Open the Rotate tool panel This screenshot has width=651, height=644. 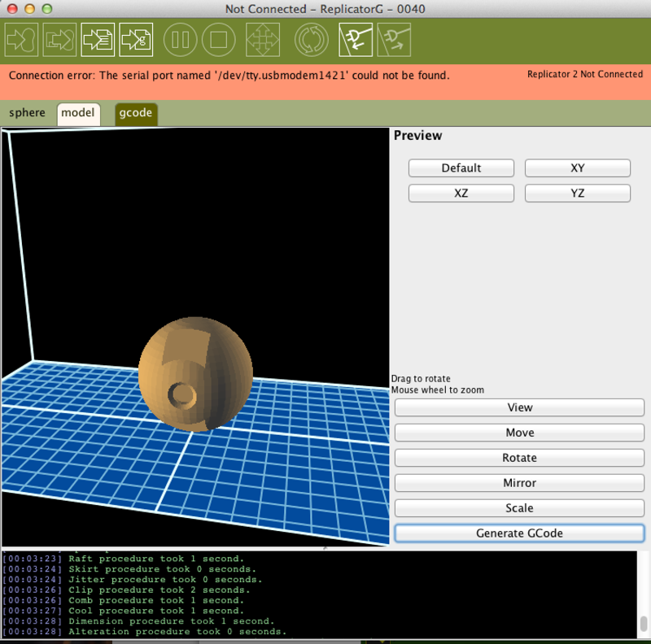click(519, 458)
